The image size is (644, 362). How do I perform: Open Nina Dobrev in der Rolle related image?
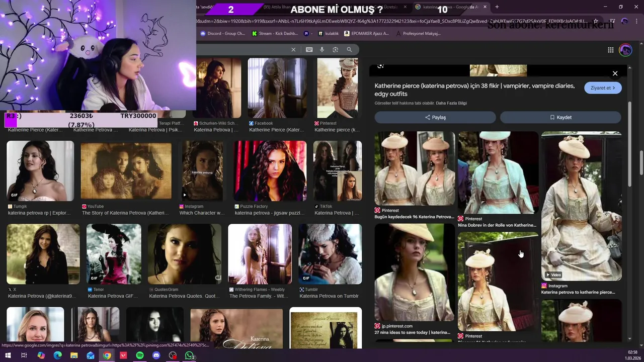(498, 172)
